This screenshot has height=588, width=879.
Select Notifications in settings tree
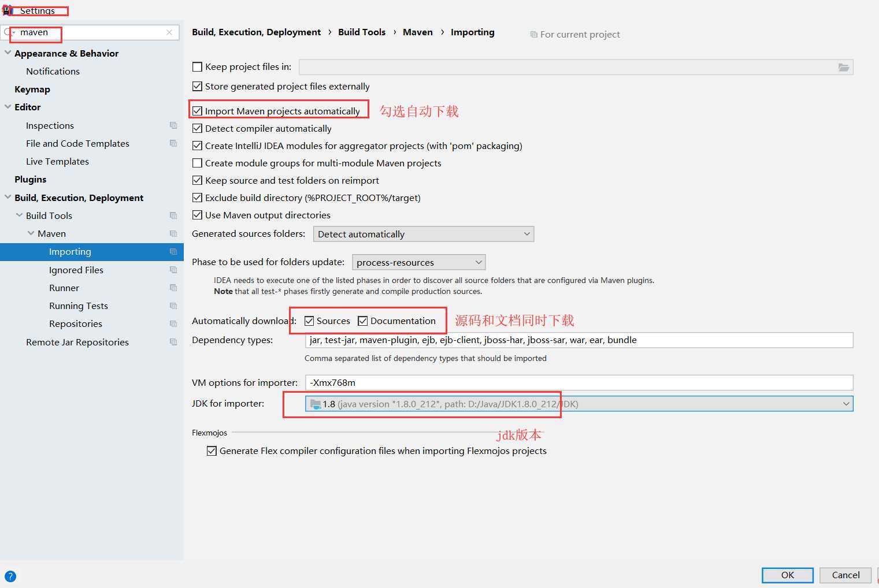click(x=53, y=71)
